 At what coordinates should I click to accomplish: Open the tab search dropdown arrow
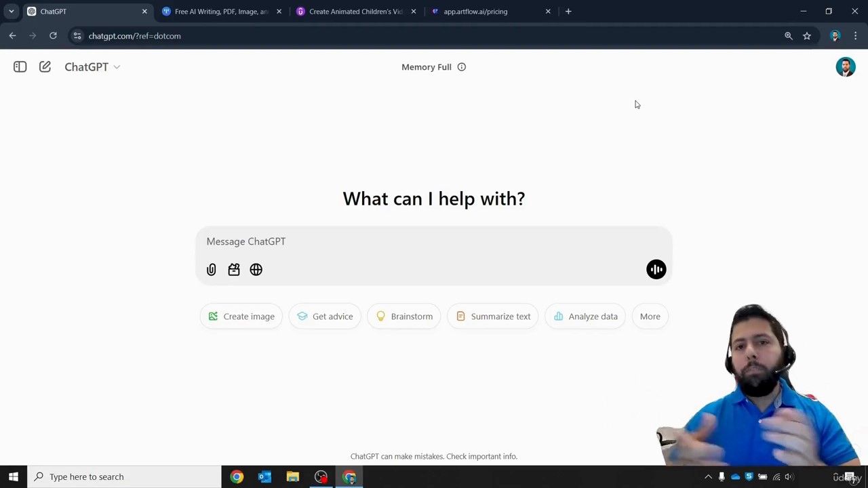11,12
